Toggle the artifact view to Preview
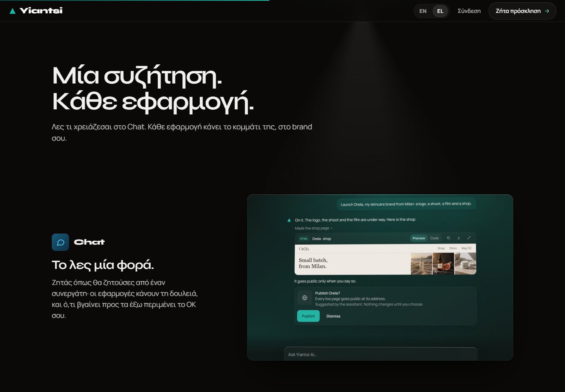565x392 pixels. point(419,238)
